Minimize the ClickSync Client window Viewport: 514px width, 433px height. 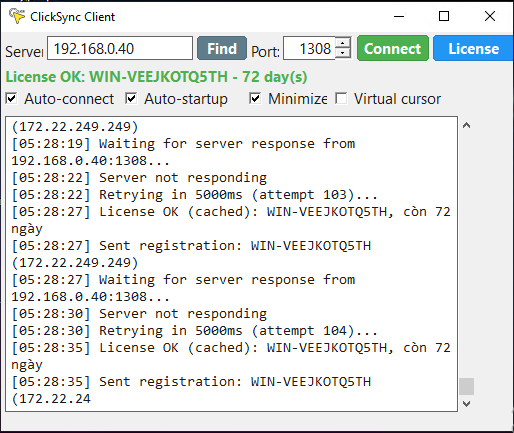pos(399,16)
